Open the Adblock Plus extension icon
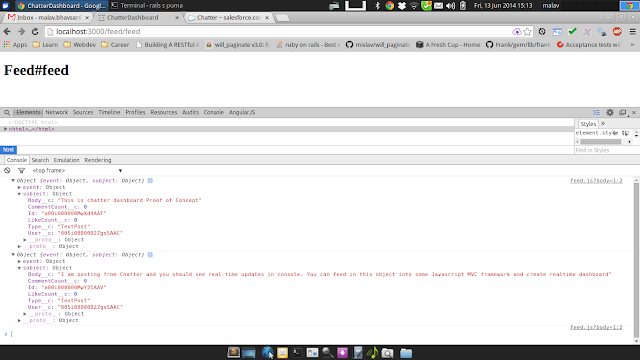Screen dimensions: 640x360 coord(617,31)
